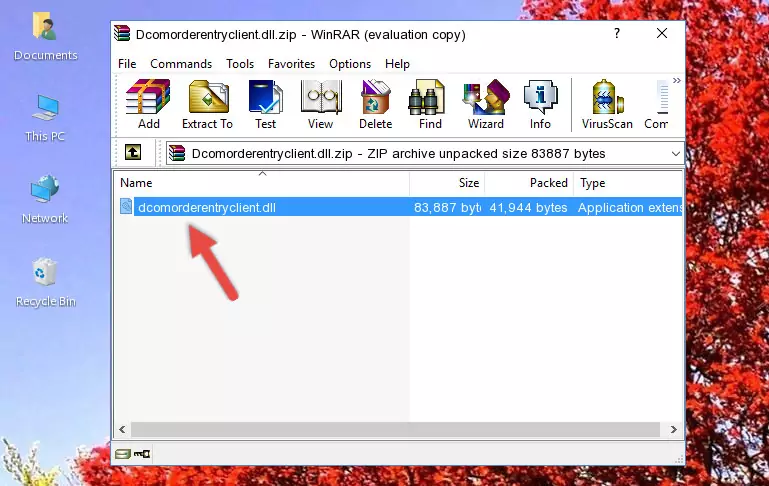The width and height of the screenshot is (769, 486).
Task: Click the Application extension type cell
Action: [630, 207]
